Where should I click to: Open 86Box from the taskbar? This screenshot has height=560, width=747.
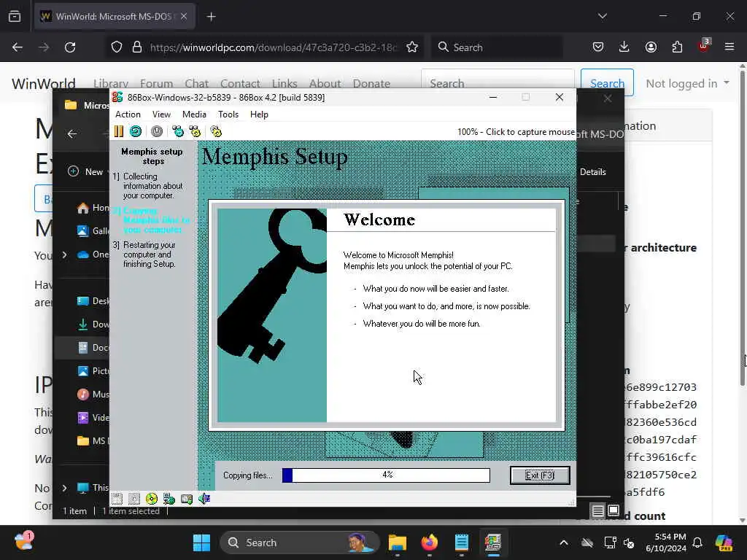pos(493,542)
